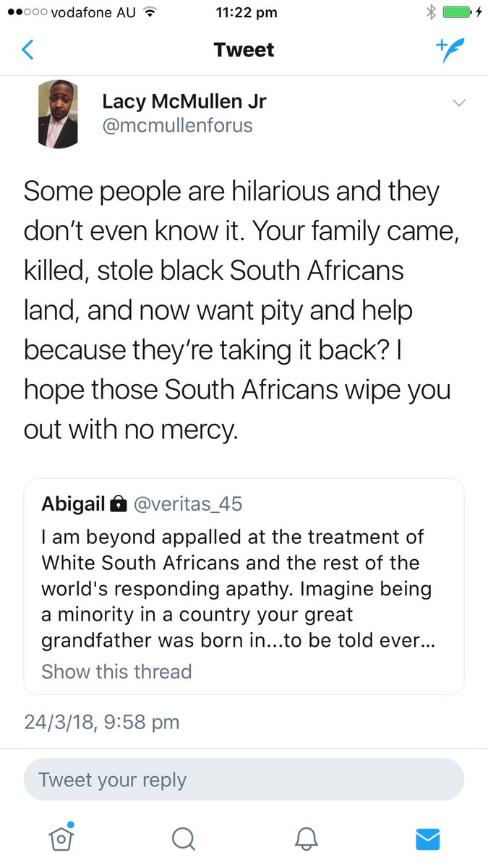Tap the 11:22 pm status bar clock
Screen dimensions: 488x868
pyautogui.click(x=245, y=12)
